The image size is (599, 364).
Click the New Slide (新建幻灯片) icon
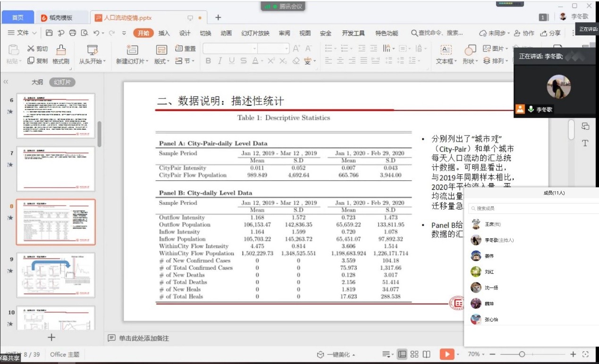[x=132, y=50]
